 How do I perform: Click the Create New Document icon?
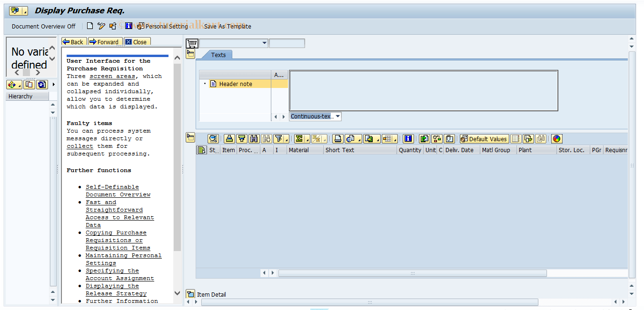pyautogui.click(x=90, y=26)
